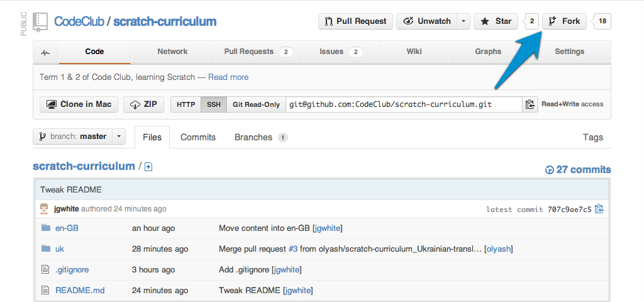Click the 707c9ae7c5 commit hash
Viewport: 644px width, 302px height.
(x=570, y=210)
